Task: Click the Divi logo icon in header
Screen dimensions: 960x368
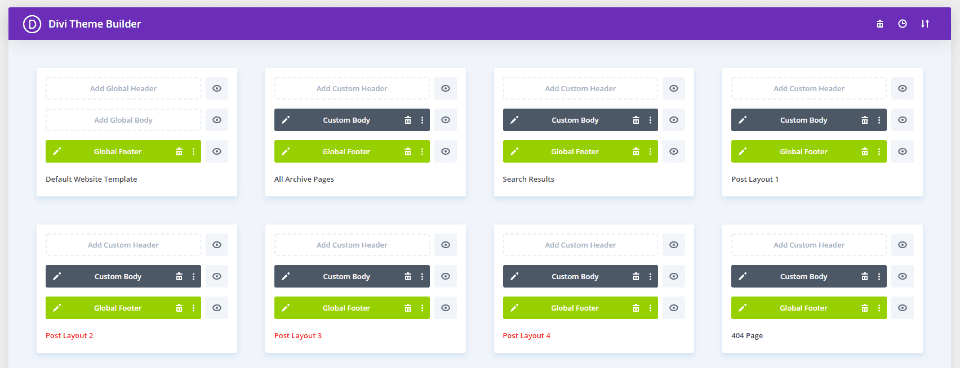Action: (x=31, y=24)
